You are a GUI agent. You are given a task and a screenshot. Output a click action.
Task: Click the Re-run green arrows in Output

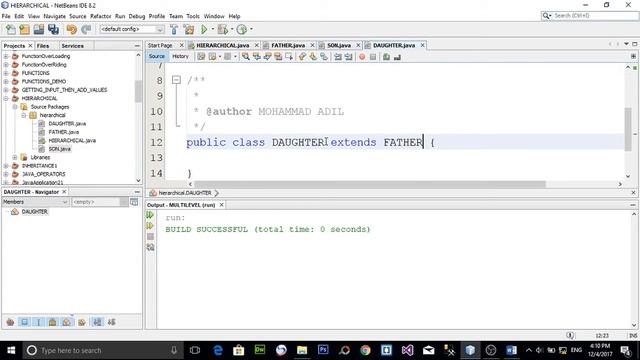(x=150, y=215)
